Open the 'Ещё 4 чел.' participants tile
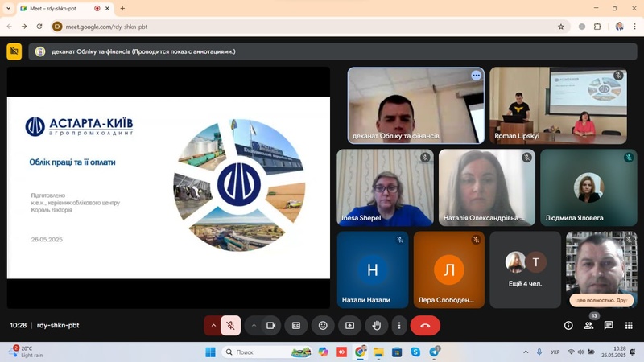644x362 pixels. click(x=526, y=269)
